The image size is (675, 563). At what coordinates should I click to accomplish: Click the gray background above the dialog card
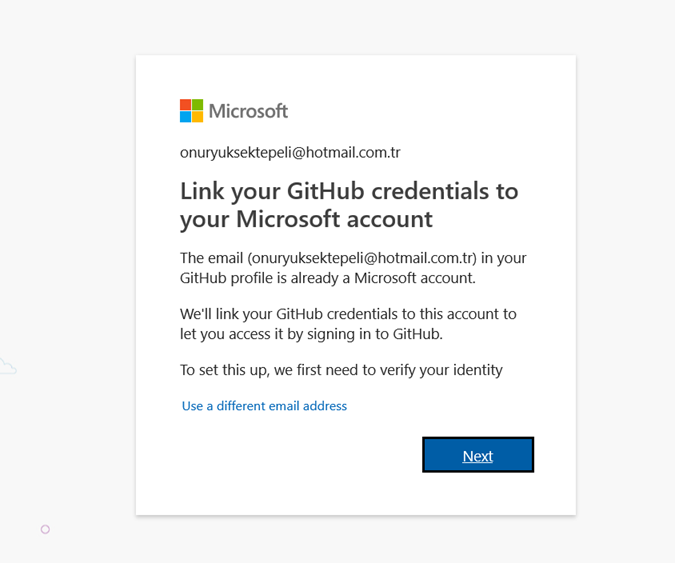356,27
